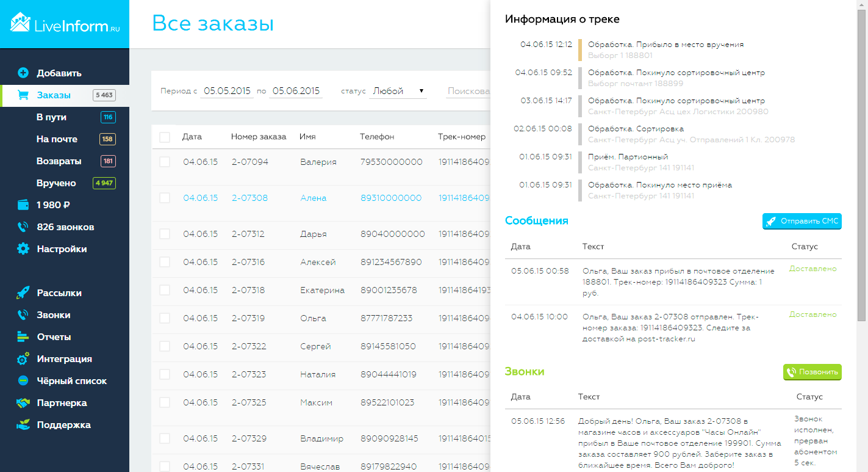868x472 pixels.
Task: Check the checkbox for order 2-07094
Action: click(164, 162)
